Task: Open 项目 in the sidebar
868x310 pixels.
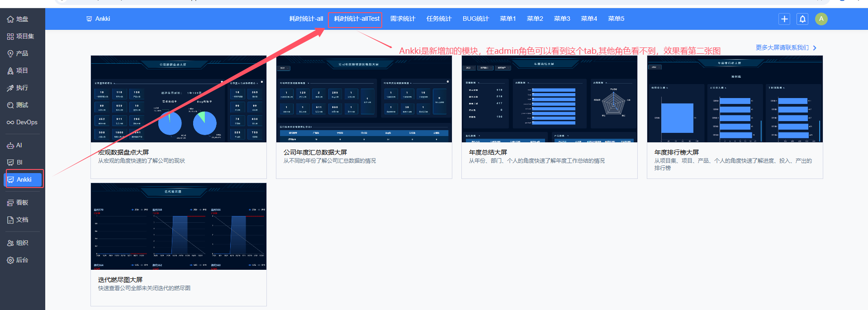Action: (x=18, y=70)
